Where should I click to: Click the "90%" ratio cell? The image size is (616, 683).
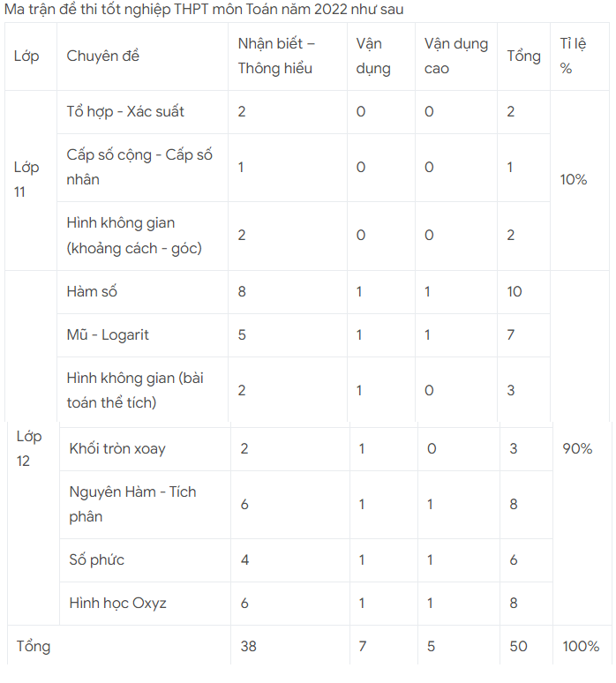pyautogui.click(x=577, y=448)
